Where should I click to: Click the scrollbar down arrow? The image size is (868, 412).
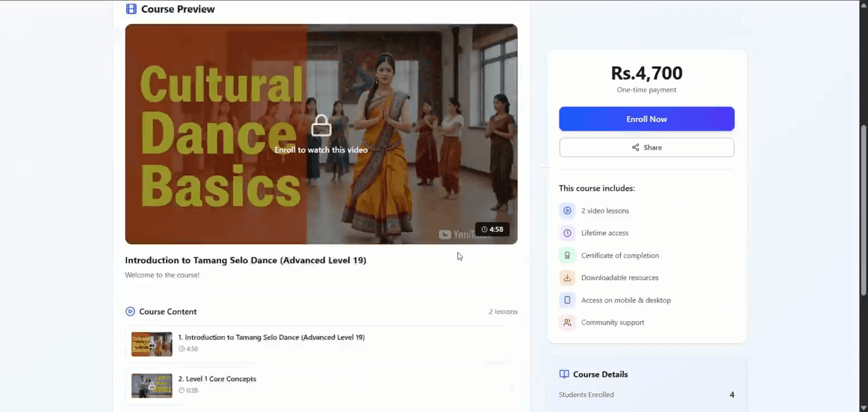864,407
